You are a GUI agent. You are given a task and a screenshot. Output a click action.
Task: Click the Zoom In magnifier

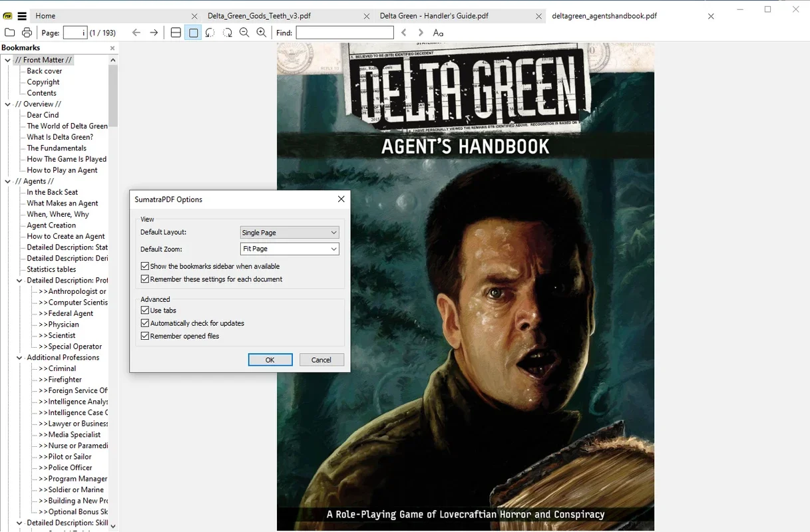(x=262, y=33)
